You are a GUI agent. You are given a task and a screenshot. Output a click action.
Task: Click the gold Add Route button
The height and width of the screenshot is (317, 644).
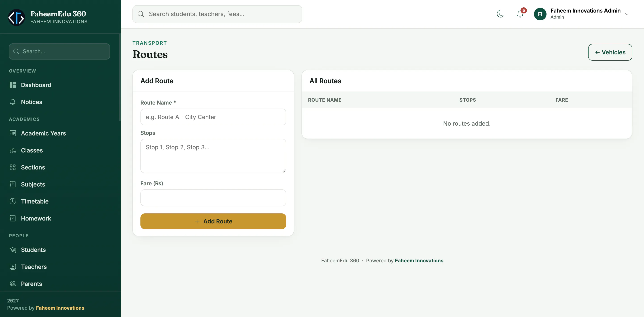213,221
